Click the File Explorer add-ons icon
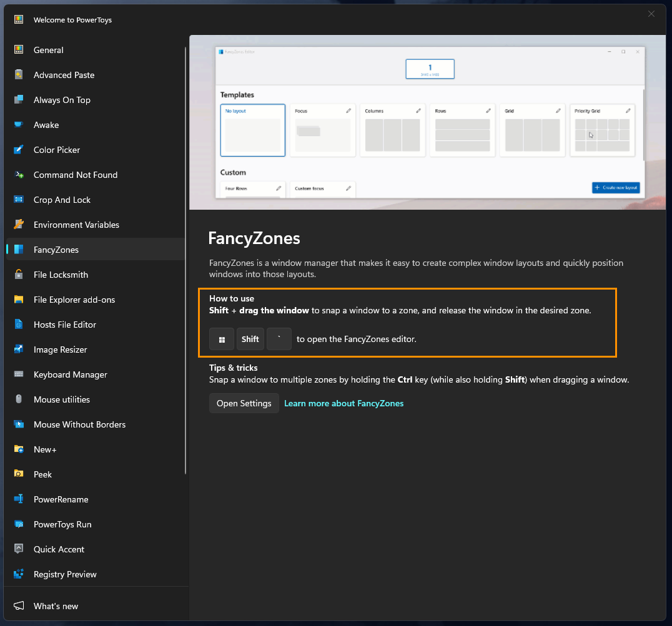672x626 pixels. [x=19, y=300]
